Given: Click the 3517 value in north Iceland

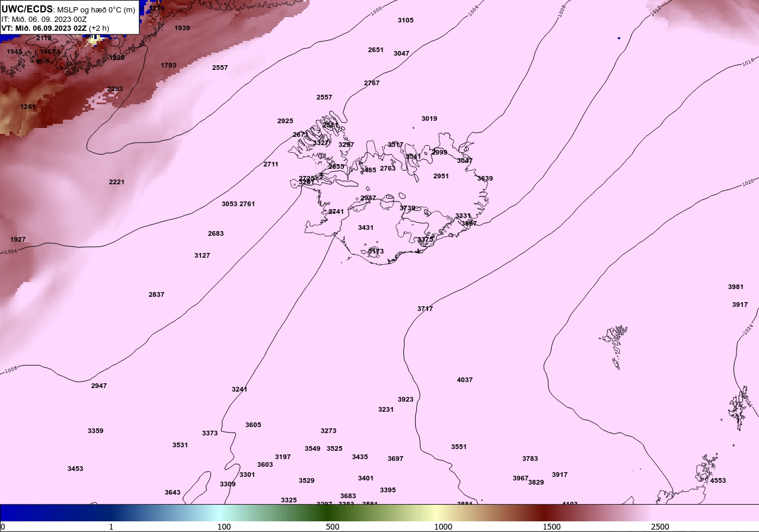Looking at the screenshot, I should [x=396, y=145].
